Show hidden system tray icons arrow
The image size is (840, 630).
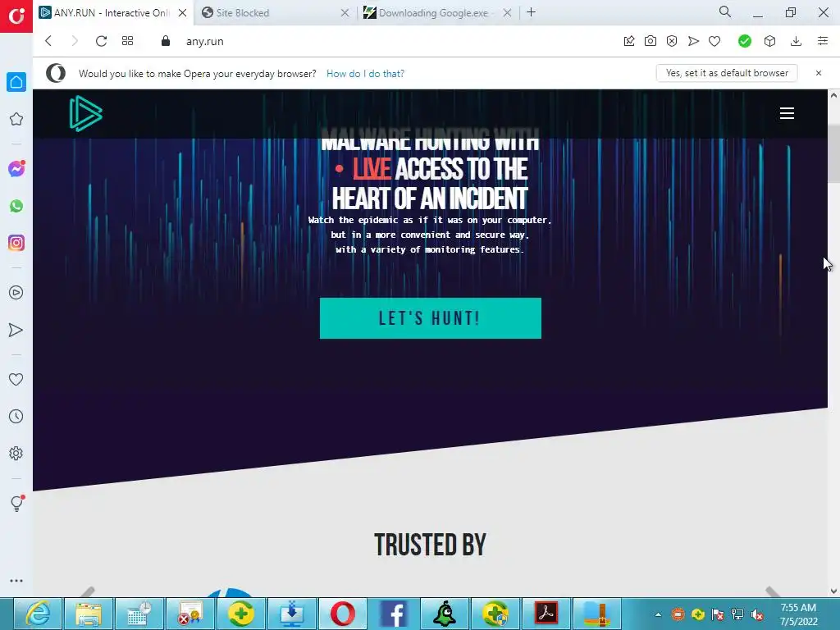[658, 614]
